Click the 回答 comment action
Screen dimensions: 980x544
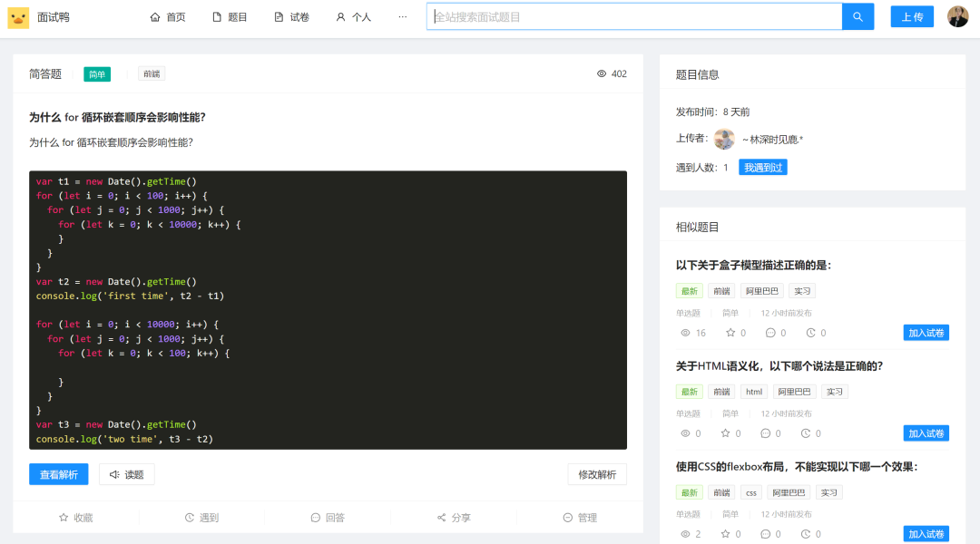point(328,518)
